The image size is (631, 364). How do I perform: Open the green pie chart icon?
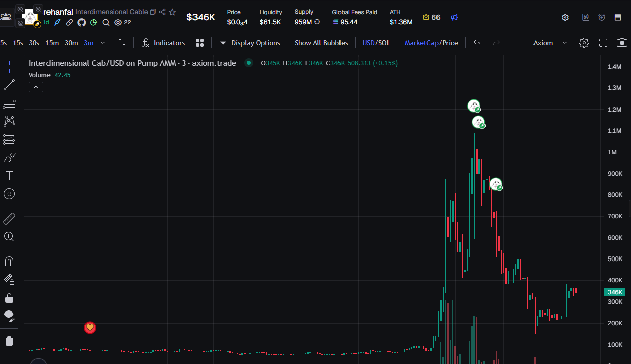pos(93,22)
